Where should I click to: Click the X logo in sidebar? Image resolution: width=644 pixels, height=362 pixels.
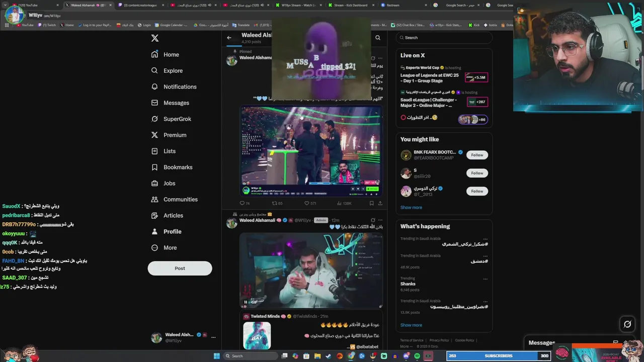pos(155,38)
